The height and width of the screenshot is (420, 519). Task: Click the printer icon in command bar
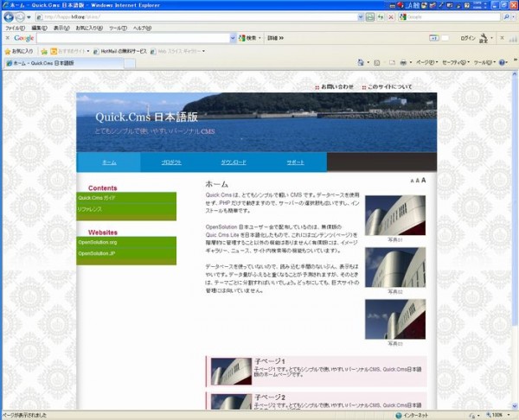tap(404, 63)
